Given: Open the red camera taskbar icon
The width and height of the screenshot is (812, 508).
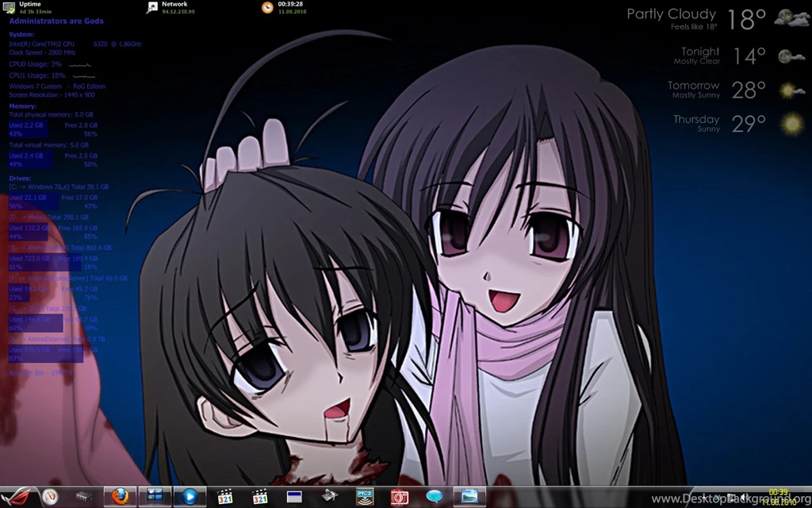Looking at the screenshot, I should [x=400, y=497].
